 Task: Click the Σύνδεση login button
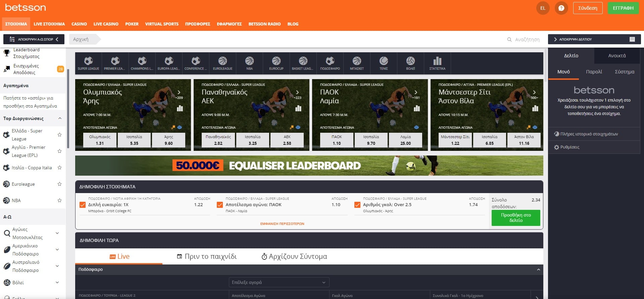pos(588,8)
